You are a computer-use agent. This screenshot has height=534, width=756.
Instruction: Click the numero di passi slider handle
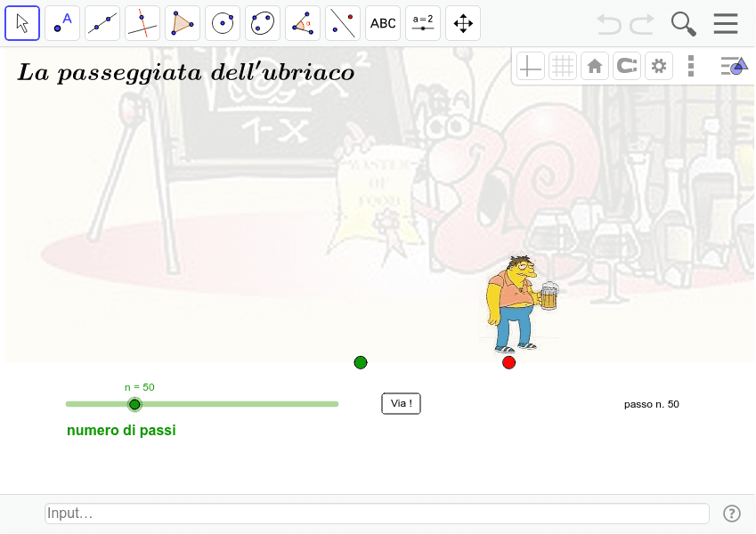pyautogui.click(x=134, y=404)
